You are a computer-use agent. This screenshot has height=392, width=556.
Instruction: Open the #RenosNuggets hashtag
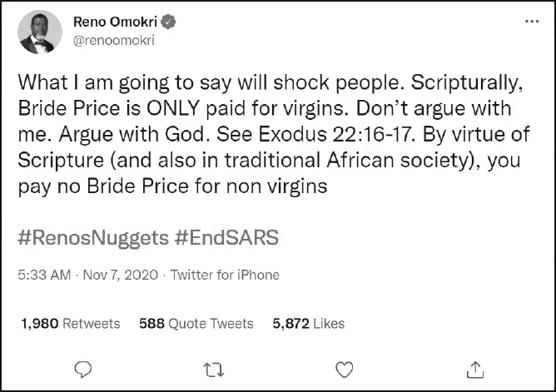91,237
